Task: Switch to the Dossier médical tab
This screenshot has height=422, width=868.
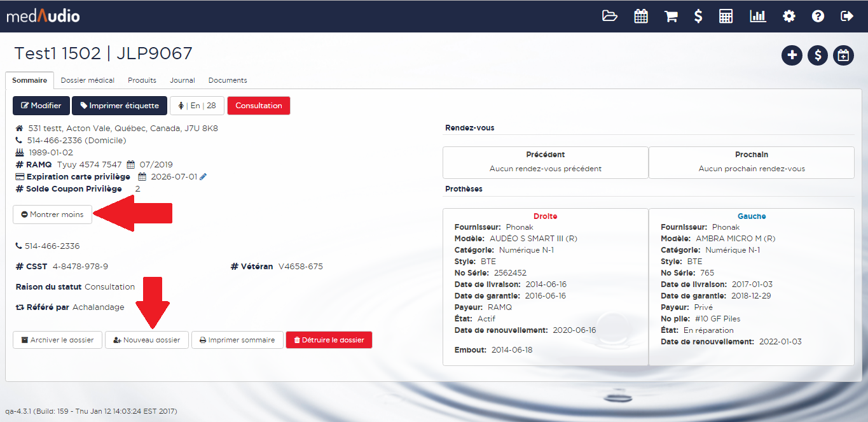Action: click(88, 80)
